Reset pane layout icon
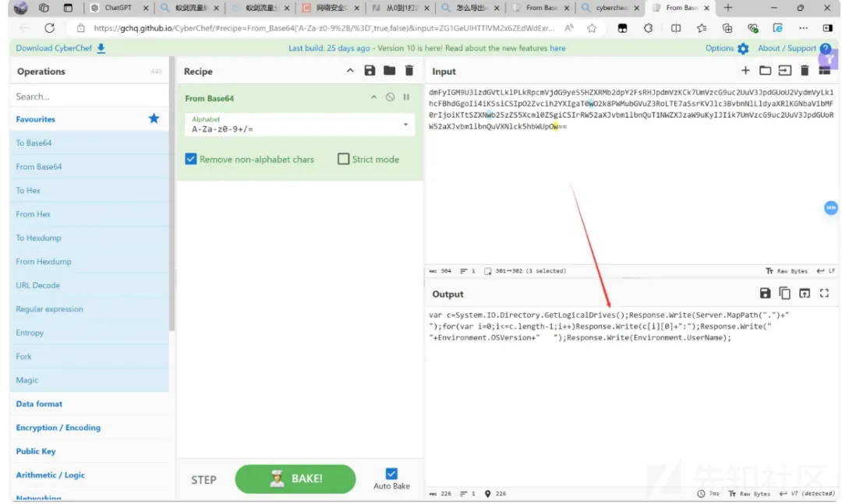Screen dimensions: 842x504 pos(824,70)
